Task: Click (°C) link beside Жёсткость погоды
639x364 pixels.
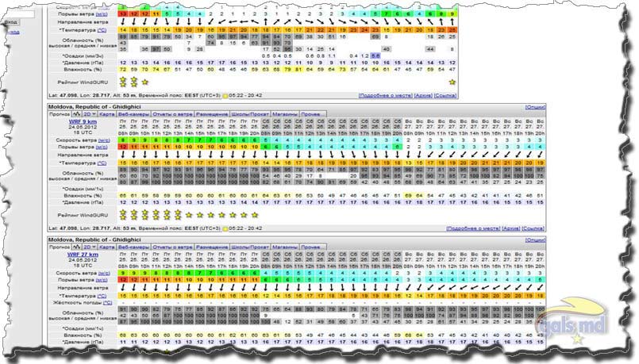Action: 107,303
